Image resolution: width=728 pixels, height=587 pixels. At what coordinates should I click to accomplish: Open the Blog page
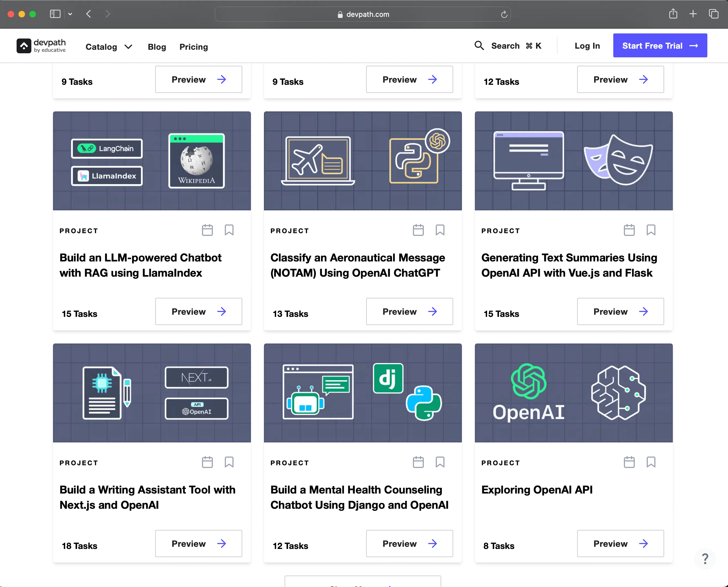pos(157,47)
